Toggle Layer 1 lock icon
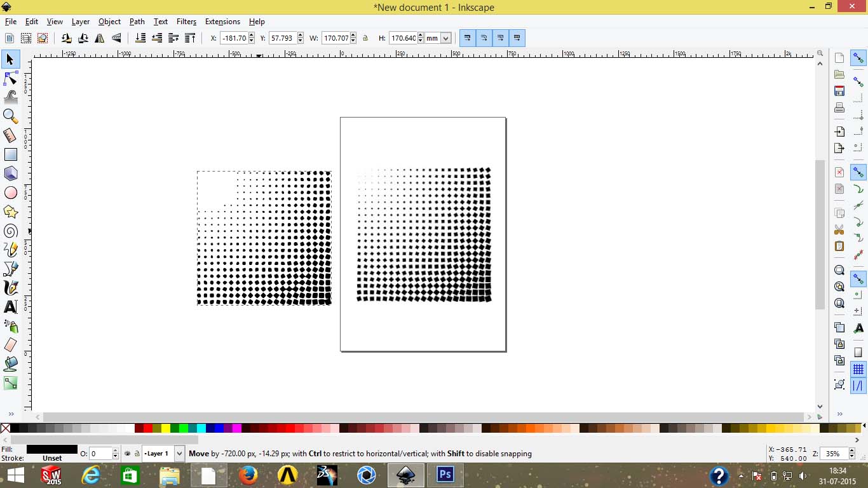 pyautogui.click(x=137, y=454)
